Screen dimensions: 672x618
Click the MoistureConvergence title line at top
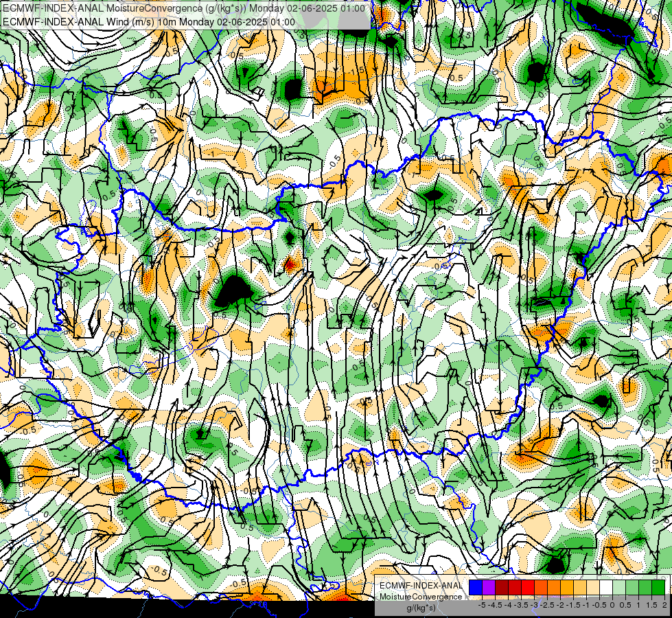pyautogui.click(x=184, y=8)
